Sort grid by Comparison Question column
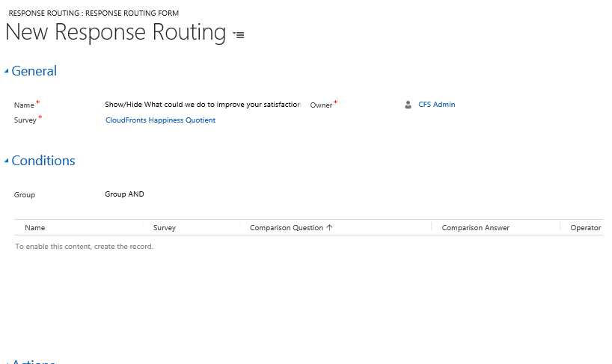Screen dimensions: 612x364 tap(287, 227)
